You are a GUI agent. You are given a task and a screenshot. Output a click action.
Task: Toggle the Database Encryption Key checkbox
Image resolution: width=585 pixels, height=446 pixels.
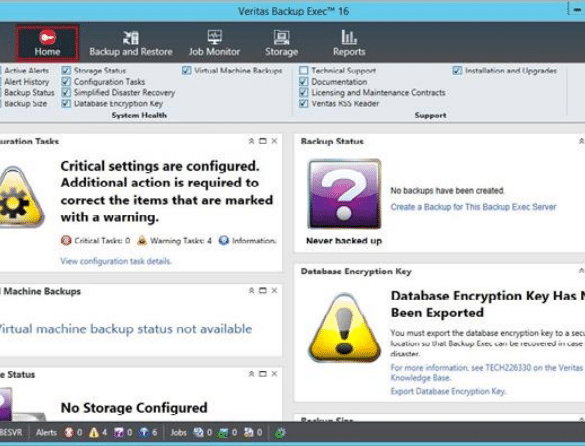click(66, 103)
